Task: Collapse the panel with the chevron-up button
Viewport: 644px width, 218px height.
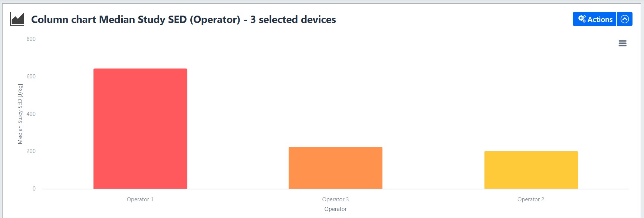Action: coord(625,19)
